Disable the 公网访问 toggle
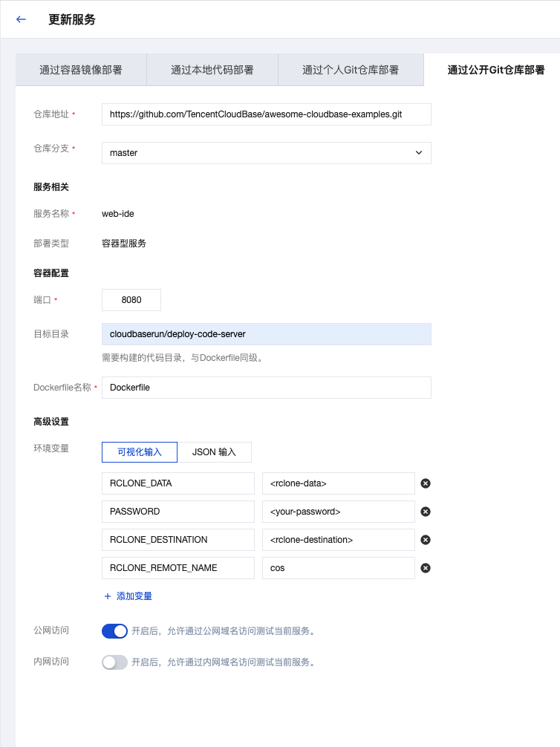This screenshot has height=747, width=560. click(x=114, y=630)
